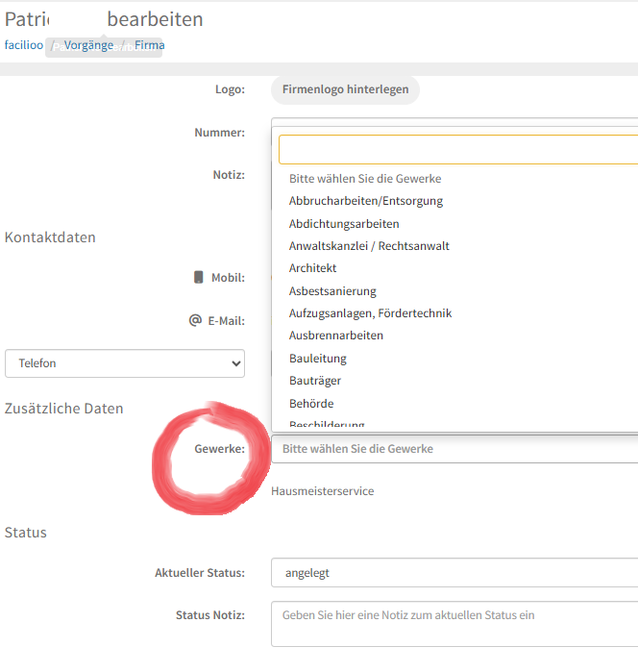Click the Mobil phone icon
638x672 pixels.
coord(199,277)
